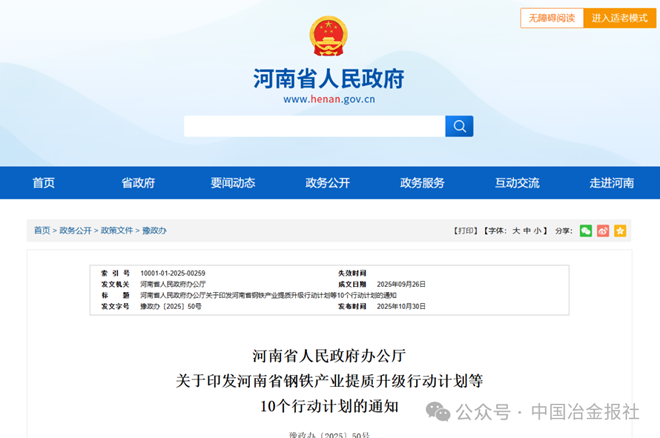660x438 pixels.
Task: Set font size to 中 (medium)
Action: click(x=527, y=231)
